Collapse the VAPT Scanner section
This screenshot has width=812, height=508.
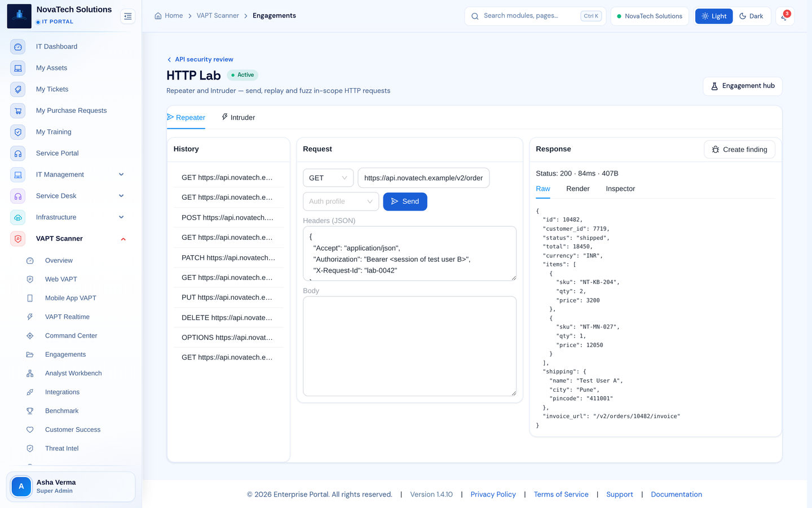pyautogui.click(x=123, y=239)
